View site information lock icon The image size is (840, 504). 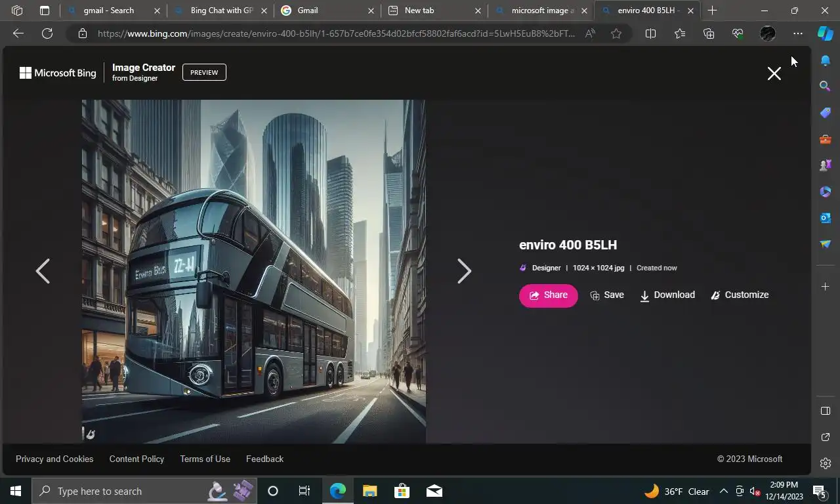click(x=82, y=33)
